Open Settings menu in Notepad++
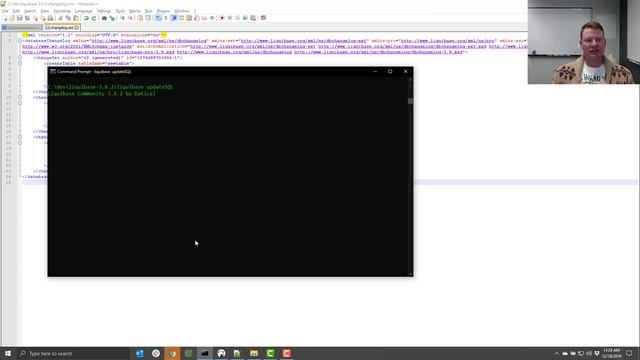 coord(104,11)
